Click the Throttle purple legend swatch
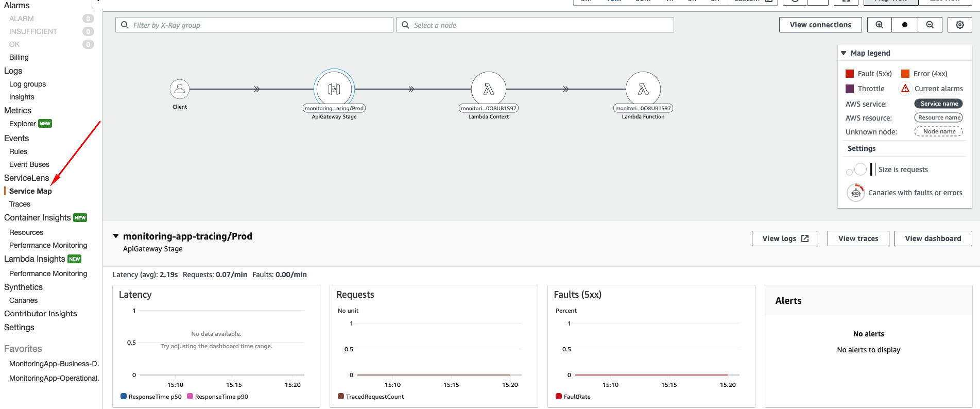The image size is (980, 409). pyautogui.click(x=850, y=89)
